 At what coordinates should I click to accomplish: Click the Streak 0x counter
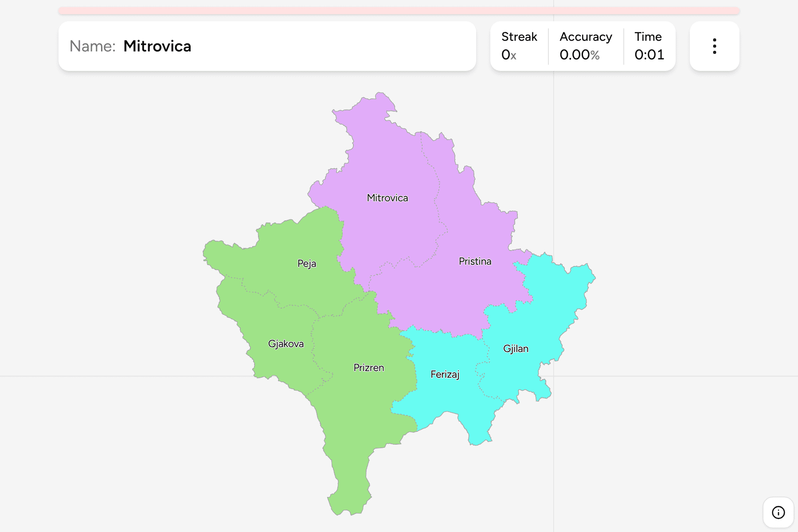(x=519, y=46)
